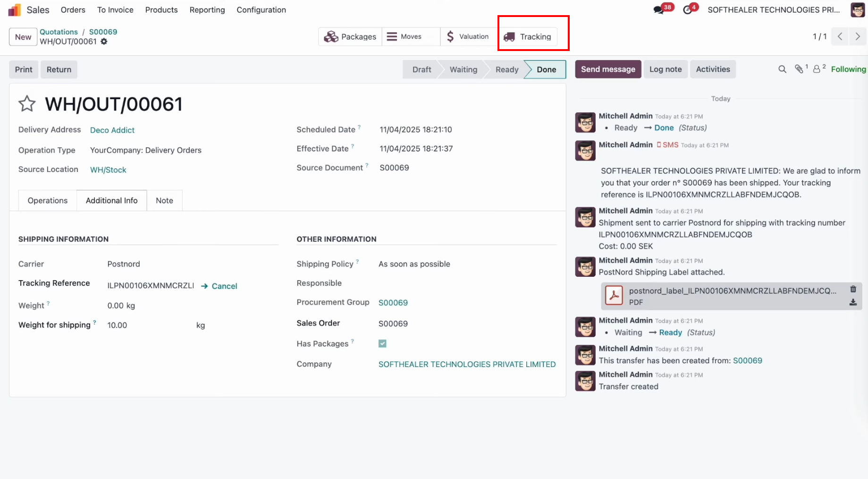This screenshot has height=479, width=868.
Task: Click the gear icon next to WH/OUT/00061
Action: (x=104, y=42)
